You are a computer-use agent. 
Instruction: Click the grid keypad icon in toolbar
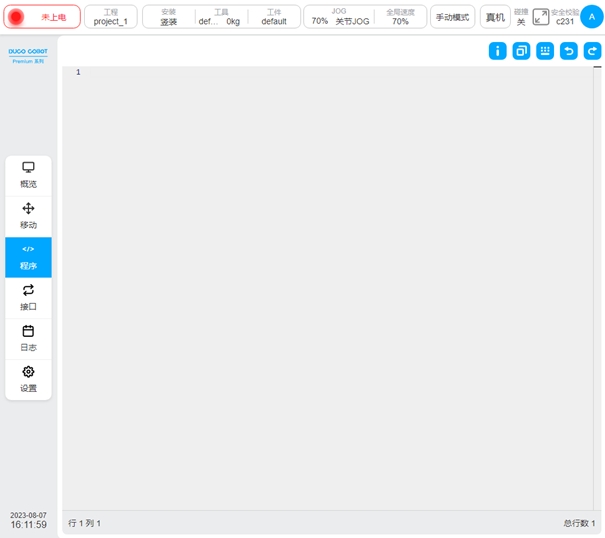(x=545, y=51)
